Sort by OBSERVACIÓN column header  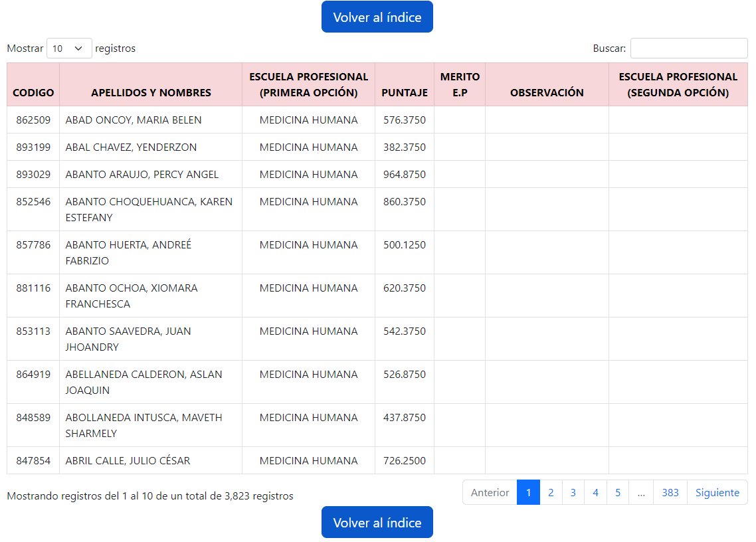[x=547, y=92]
